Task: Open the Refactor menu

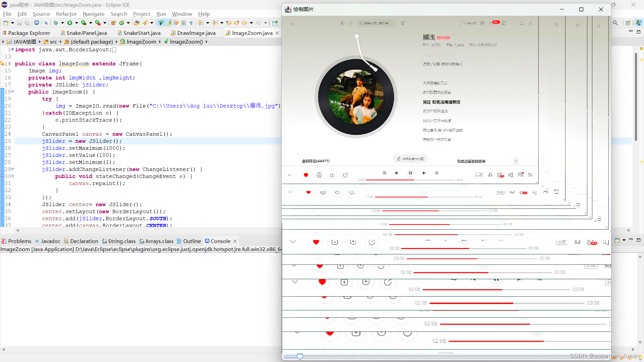Action: tap(66, 14)
